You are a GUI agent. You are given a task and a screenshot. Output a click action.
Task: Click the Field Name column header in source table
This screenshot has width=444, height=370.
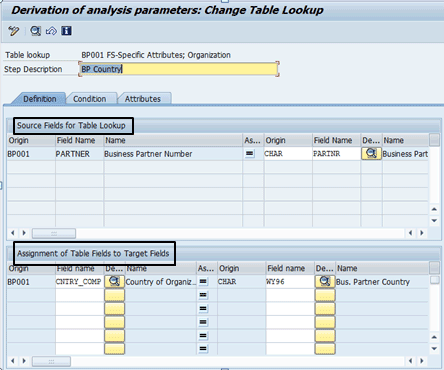pyautogui.click(x=79, y=140)
